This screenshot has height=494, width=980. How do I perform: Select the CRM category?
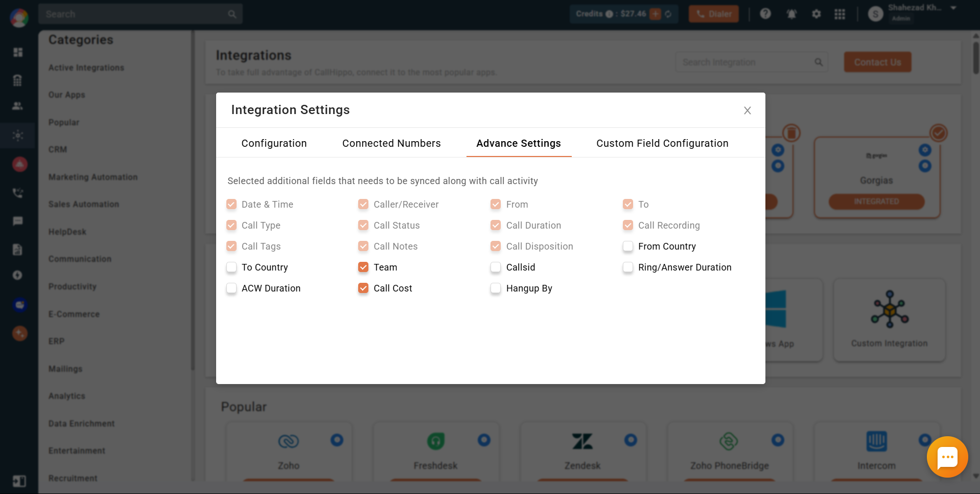(x=58, y=149)
